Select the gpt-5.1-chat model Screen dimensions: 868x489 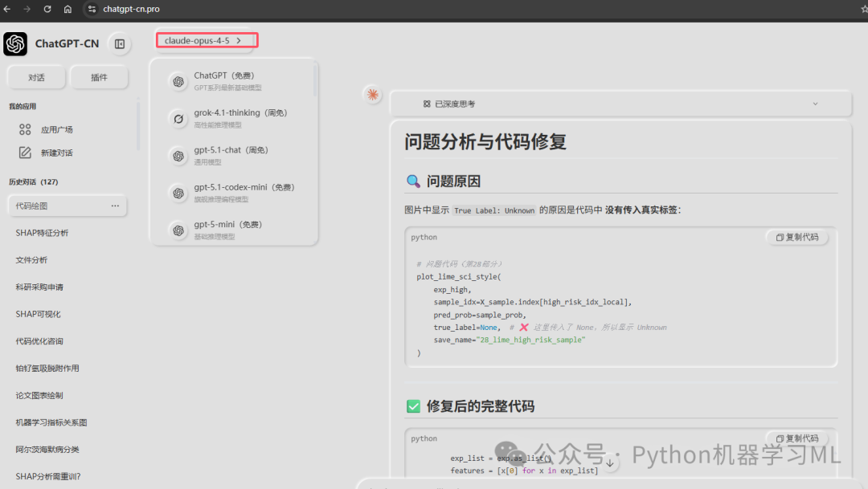pyautogui.click(x=234, y=156)
